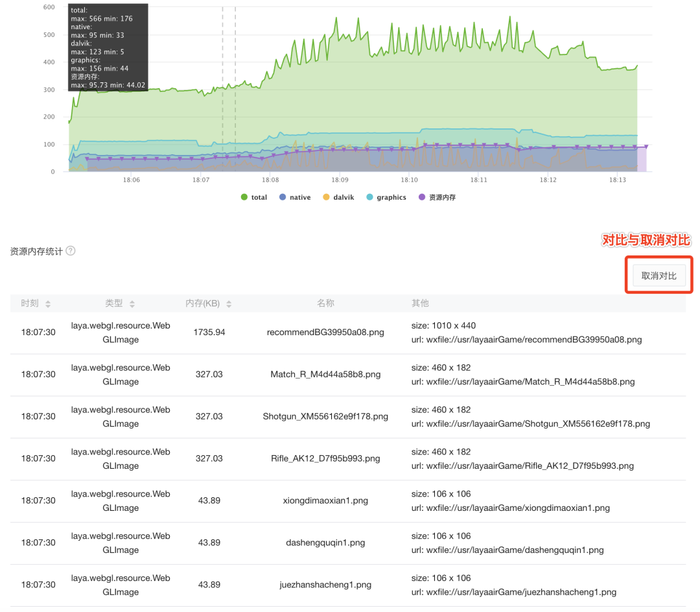
Task: Select the juezhanshacheng1.png row name
Action: tap(325, 585)
